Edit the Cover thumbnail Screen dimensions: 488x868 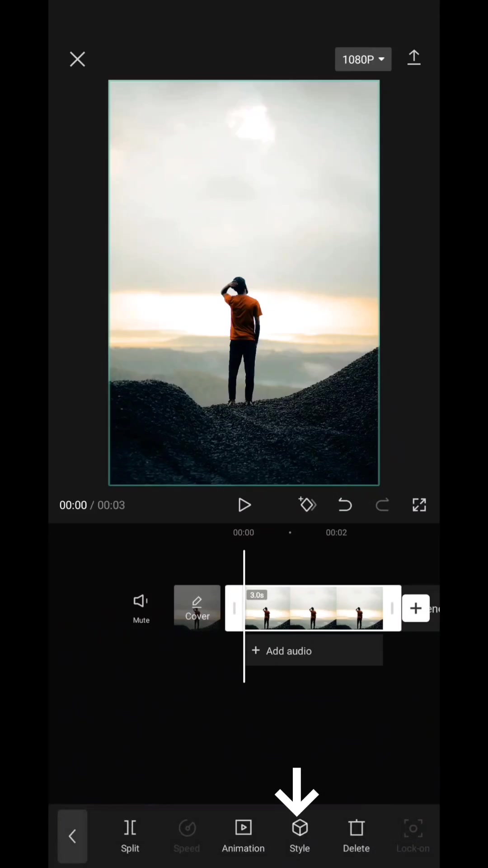click(x=197, y=608)
